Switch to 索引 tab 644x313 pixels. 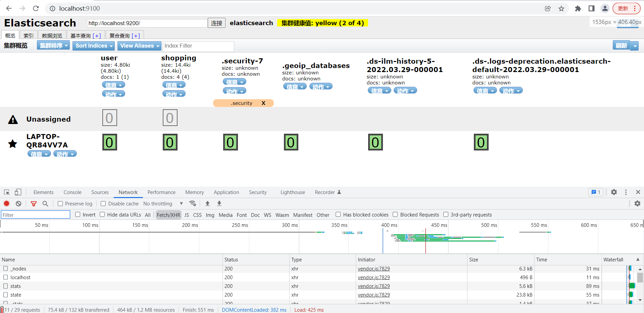pos(29,36)
